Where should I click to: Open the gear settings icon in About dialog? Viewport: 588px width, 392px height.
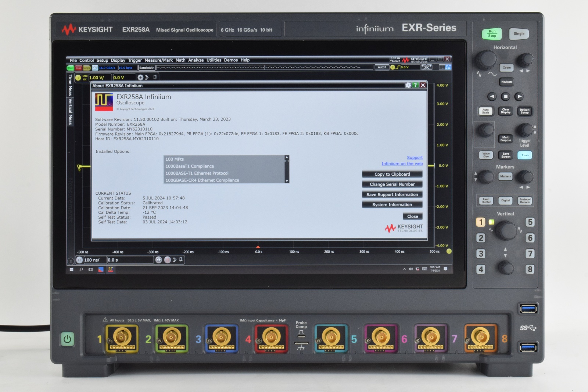click(408, 85)
